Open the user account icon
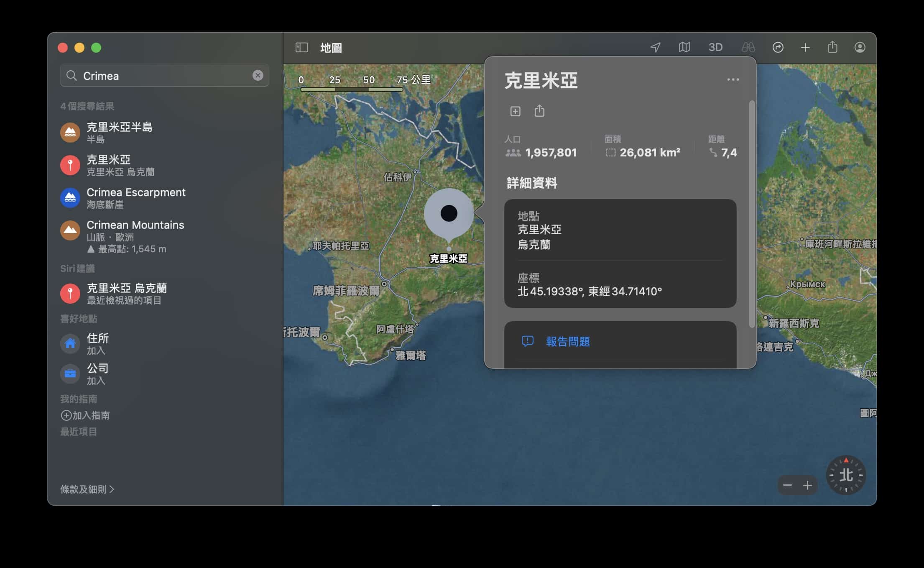 click(860, 48)
